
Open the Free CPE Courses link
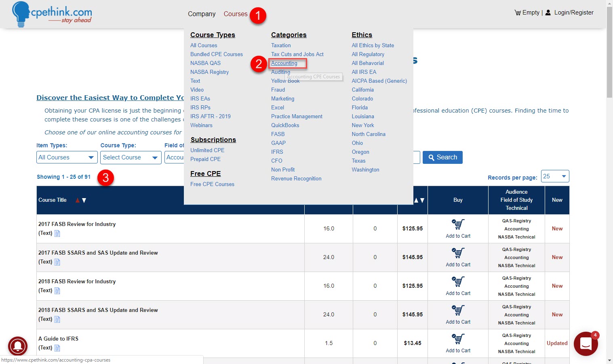click(x=212, y=184)
